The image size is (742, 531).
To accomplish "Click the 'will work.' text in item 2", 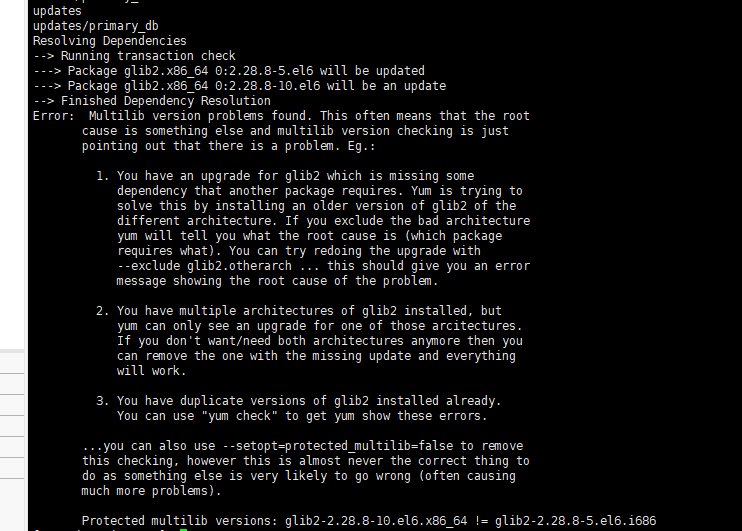I will pyautogui.click(x=152, y=371).
